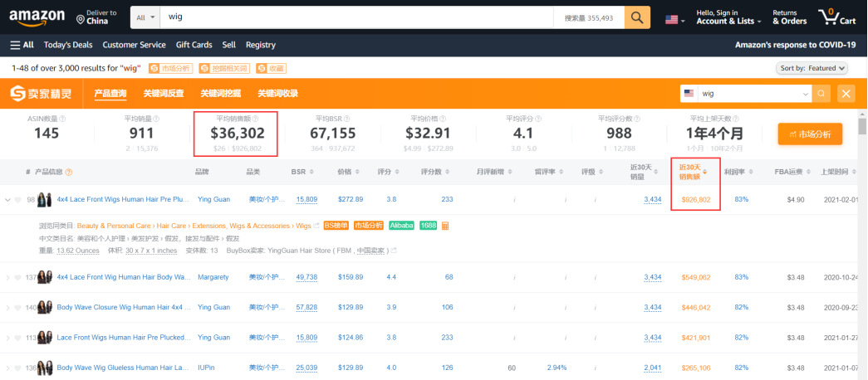Click the Amazon logo
The height and width of the screenshot is (380, 868).
pos(37,17)
